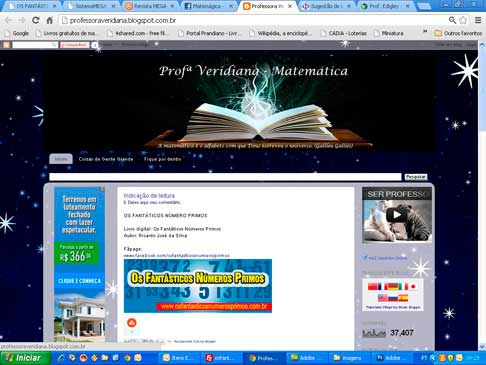This screenshot has height=365, width=486.
Task: Click the blog search text box
Action: point(225,177)
